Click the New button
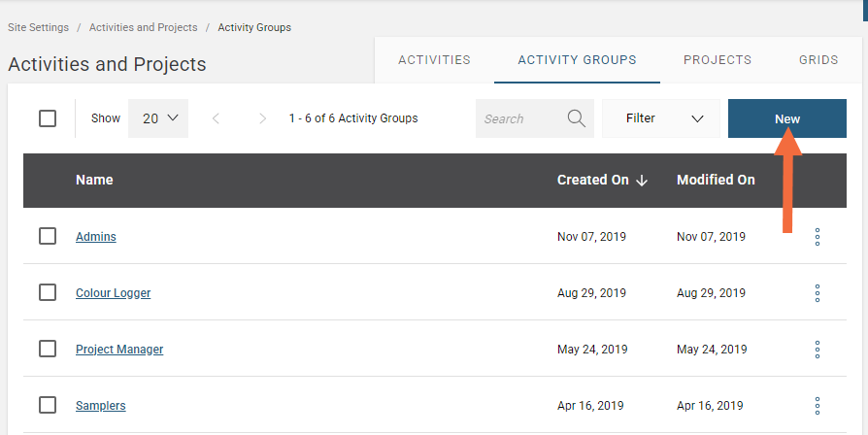 tap(787, 118)
